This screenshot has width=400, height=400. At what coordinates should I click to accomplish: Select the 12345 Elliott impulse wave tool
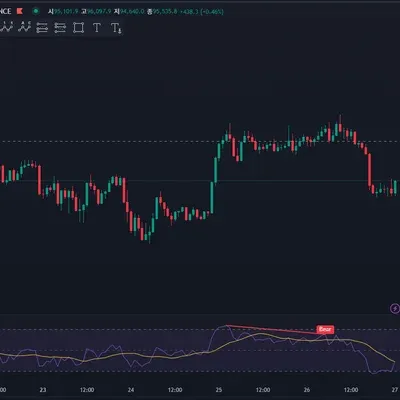coord(6,27)
